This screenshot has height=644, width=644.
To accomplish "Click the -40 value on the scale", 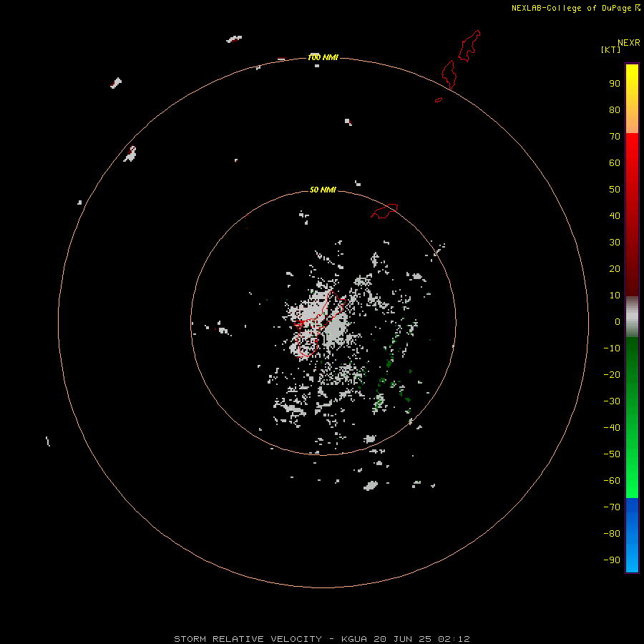I will tap(612, 428).
